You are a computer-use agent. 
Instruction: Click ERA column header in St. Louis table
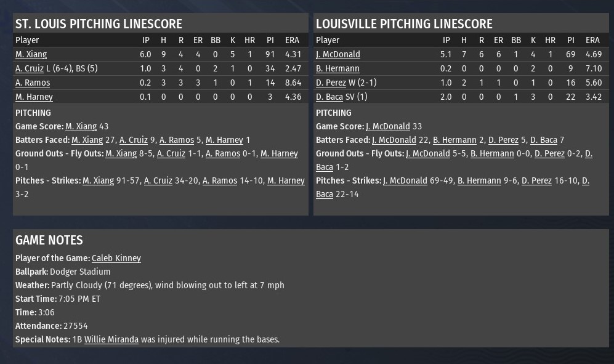[x=292, y=40]
